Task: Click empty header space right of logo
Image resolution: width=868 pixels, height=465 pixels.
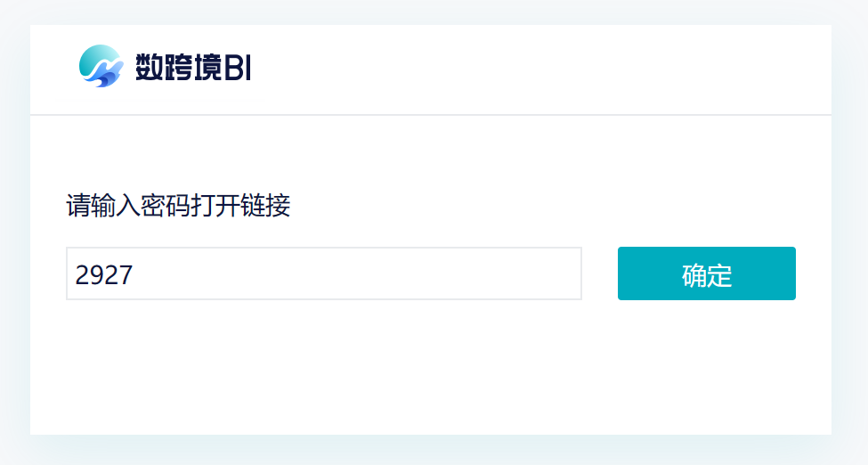Action: (x=534, y=69)
